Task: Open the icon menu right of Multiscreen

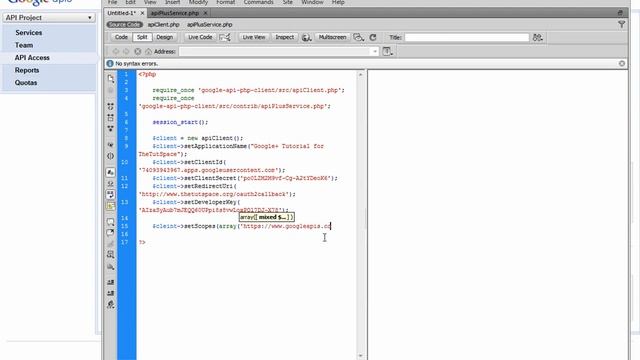Action: [359, 38]
